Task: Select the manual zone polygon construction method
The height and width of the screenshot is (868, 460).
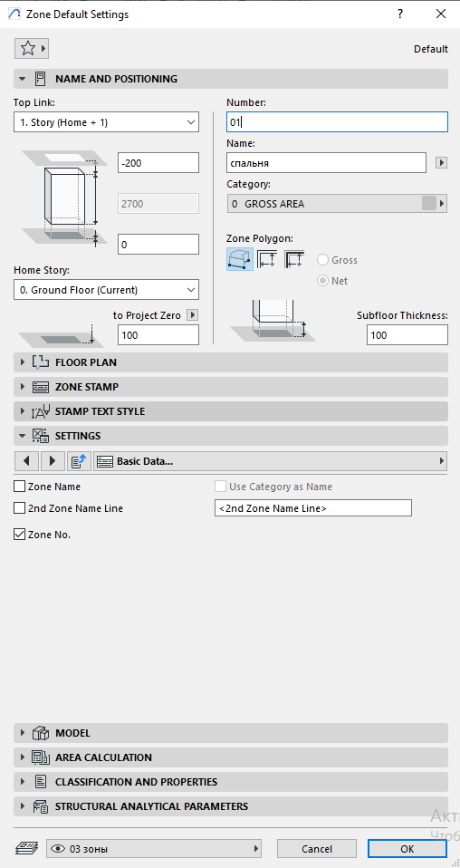Action: pos(240,258)
